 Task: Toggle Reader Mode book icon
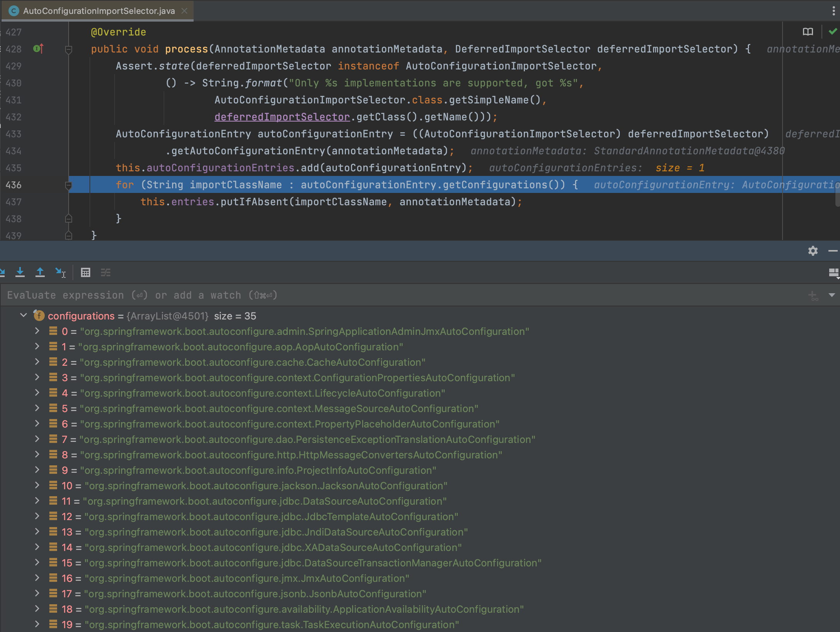click(808, 32)
